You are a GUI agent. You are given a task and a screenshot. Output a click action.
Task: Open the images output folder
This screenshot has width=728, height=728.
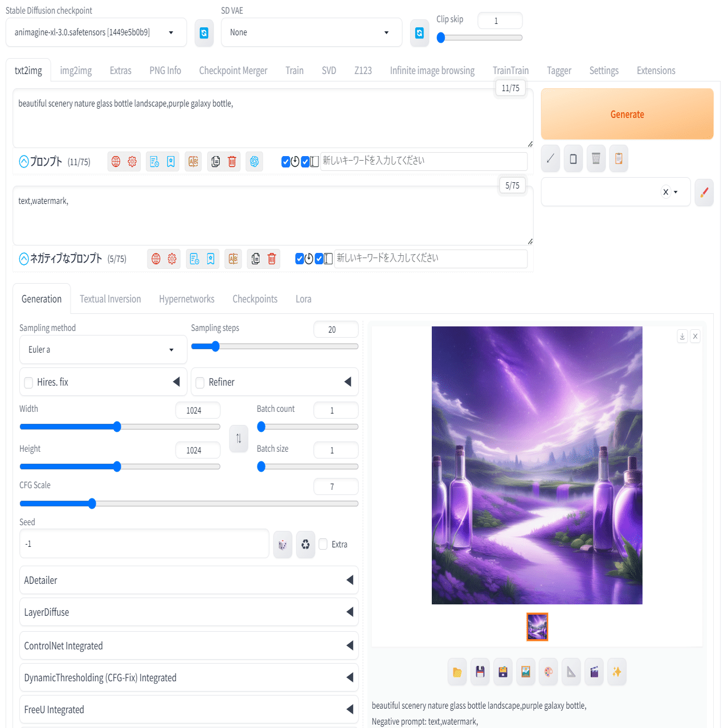tap(457, 672)
